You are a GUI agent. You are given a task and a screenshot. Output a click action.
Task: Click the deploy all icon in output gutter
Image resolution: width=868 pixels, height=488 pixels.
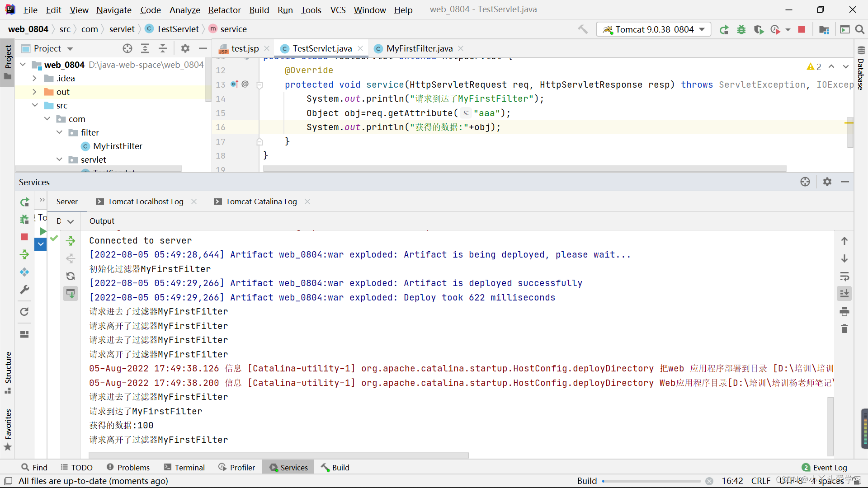pos(71,241)
